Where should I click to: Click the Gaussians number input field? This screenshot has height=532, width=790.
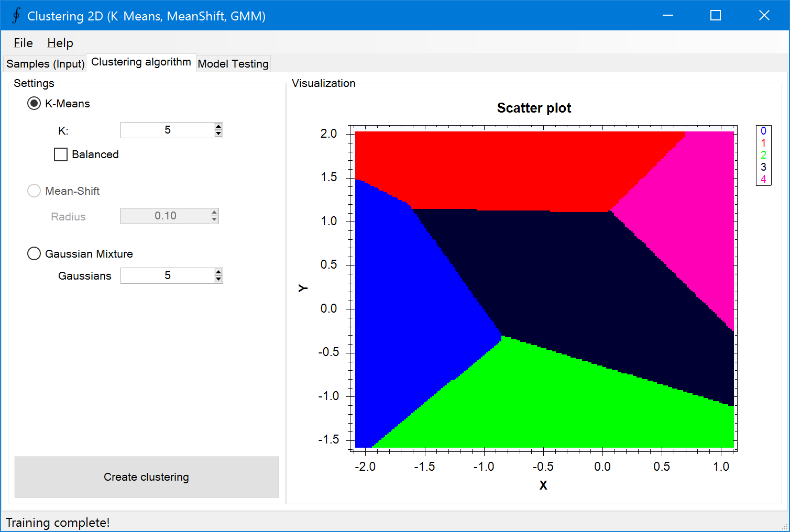pyautogui.click(x=167, y=275)
